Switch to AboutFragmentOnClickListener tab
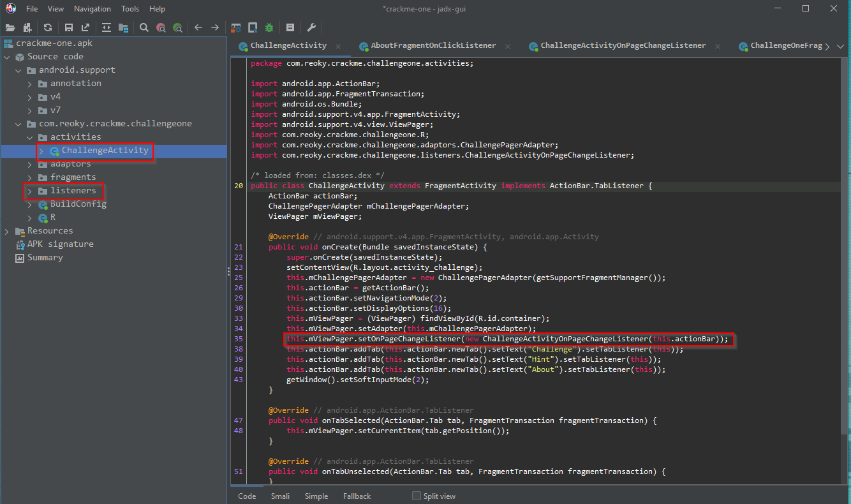The height and width of the screenshot is (504, 851). [x=435, y=46]
